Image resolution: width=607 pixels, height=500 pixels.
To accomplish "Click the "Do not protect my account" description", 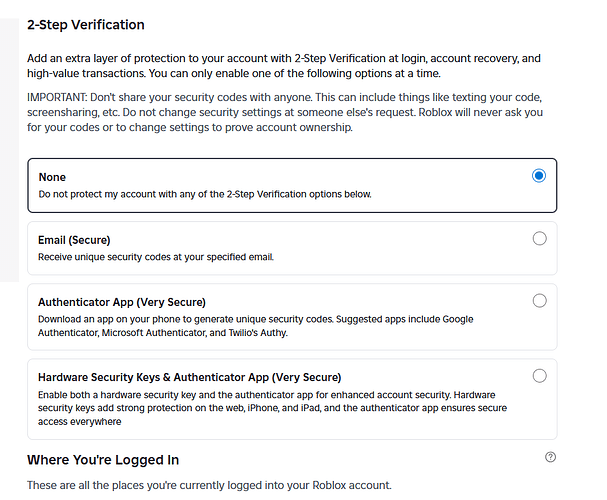I will pos(204,193).
